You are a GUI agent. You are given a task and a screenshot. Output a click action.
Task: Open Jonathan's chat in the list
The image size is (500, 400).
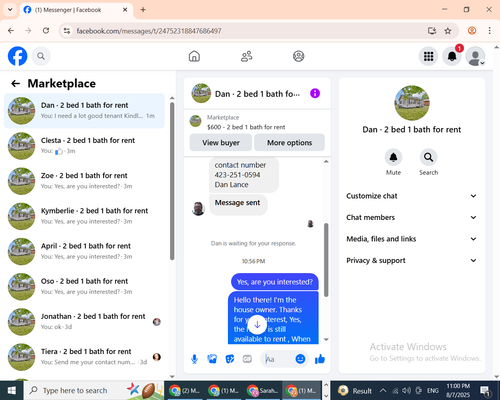click(x=84, y=322)
